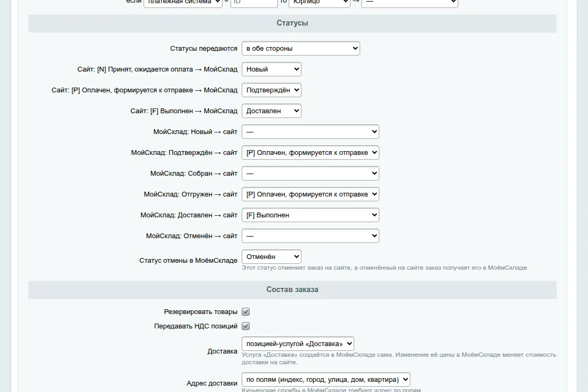588x392 pixels.
Task: Click the 'Статусы' section header
Action: [292, 23]
